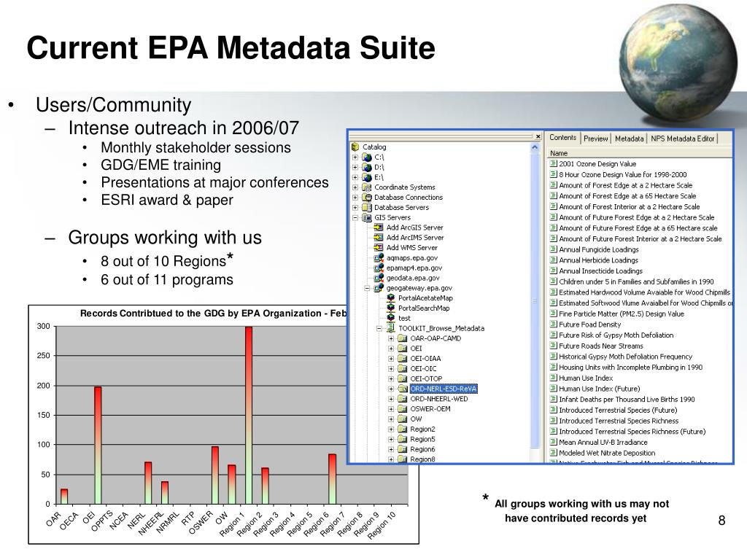
Task: Select the 2001 Ozone Design Value record icon
Action: 553,163
